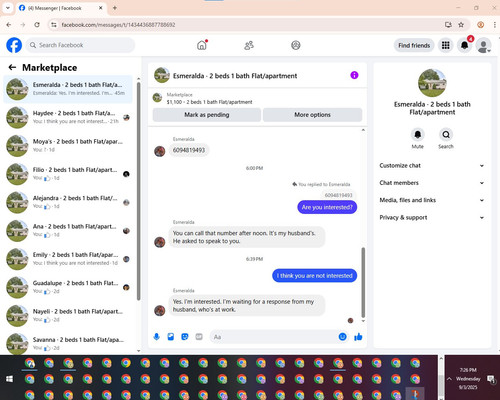Image resolution: width=500 pixels, height=400 pixels.
Task: Open tab search dropdown in Chrome
Action: point(8,8)
